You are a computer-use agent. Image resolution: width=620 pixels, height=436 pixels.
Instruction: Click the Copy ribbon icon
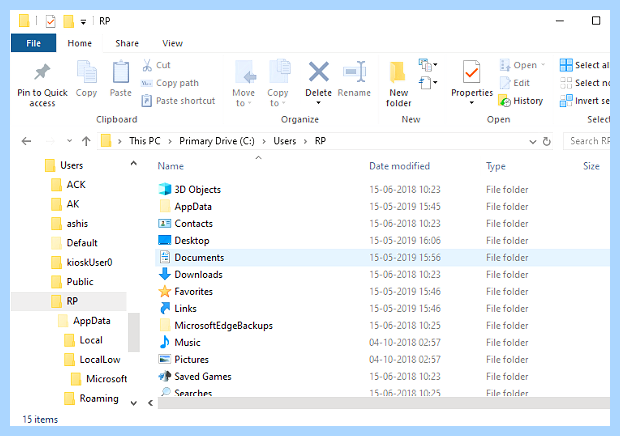[86, 72]
